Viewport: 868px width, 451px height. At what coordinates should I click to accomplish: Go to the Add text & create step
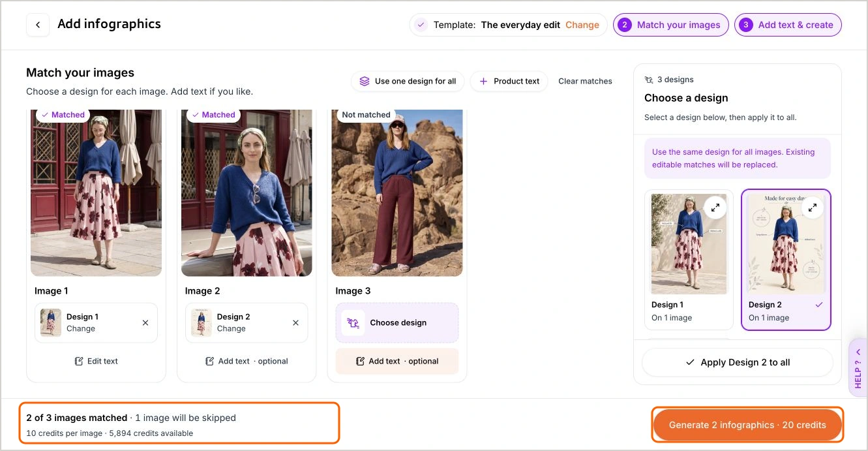pyautogui.click(x=788, y=25)
